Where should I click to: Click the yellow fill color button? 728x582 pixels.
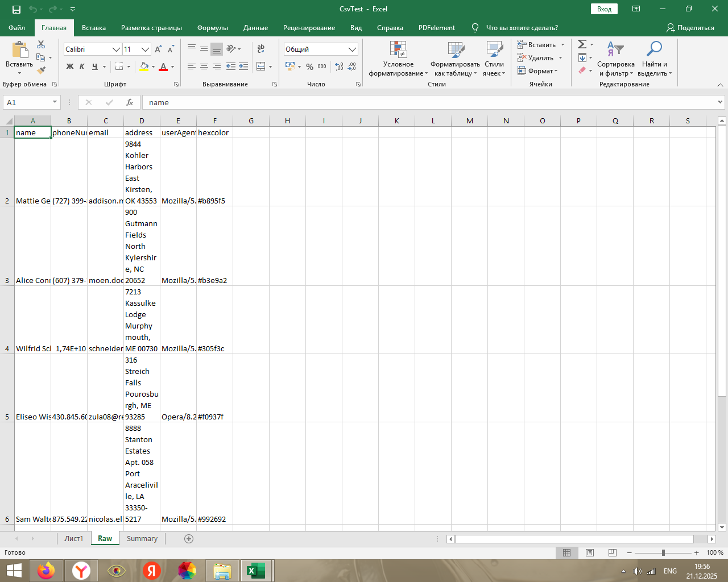click(x=144, y=66)
